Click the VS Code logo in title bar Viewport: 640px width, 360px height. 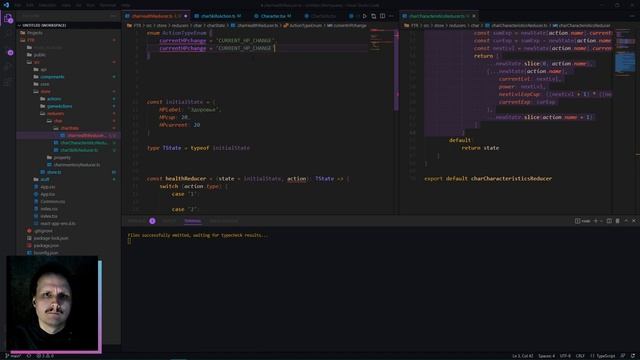point(6,5)
